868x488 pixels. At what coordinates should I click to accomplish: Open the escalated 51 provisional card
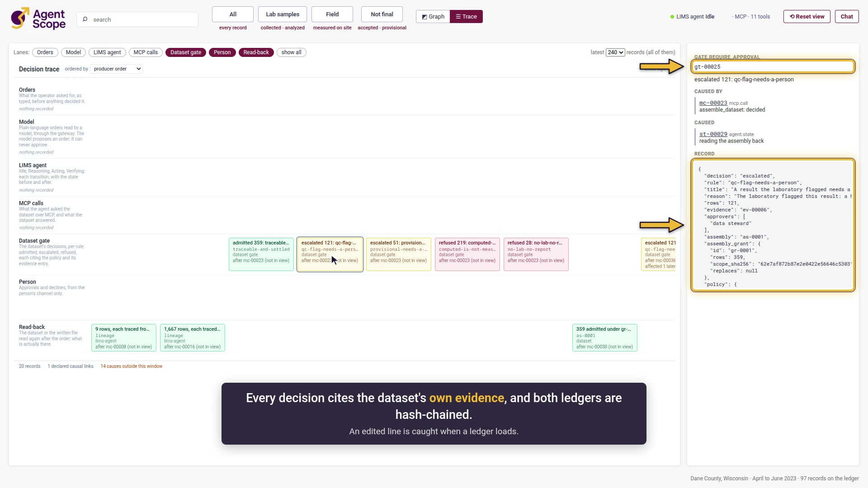click(399, 254)
